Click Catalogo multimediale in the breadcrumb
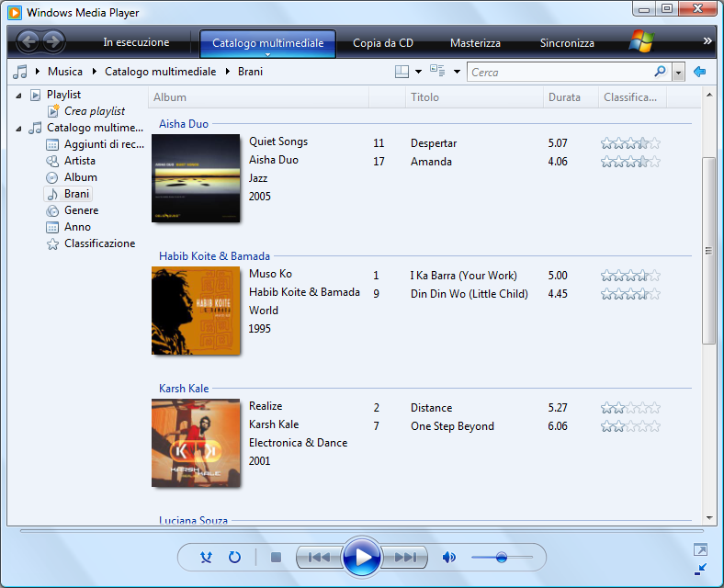Screen dimensions: 724x588 point(160,72)
